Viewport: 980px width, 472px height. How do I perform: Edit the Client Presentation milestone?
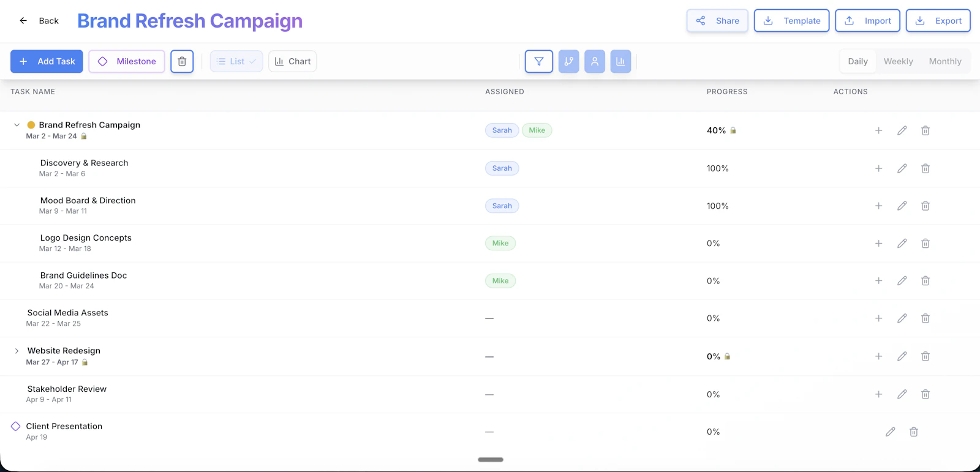(x=891, y=432)
